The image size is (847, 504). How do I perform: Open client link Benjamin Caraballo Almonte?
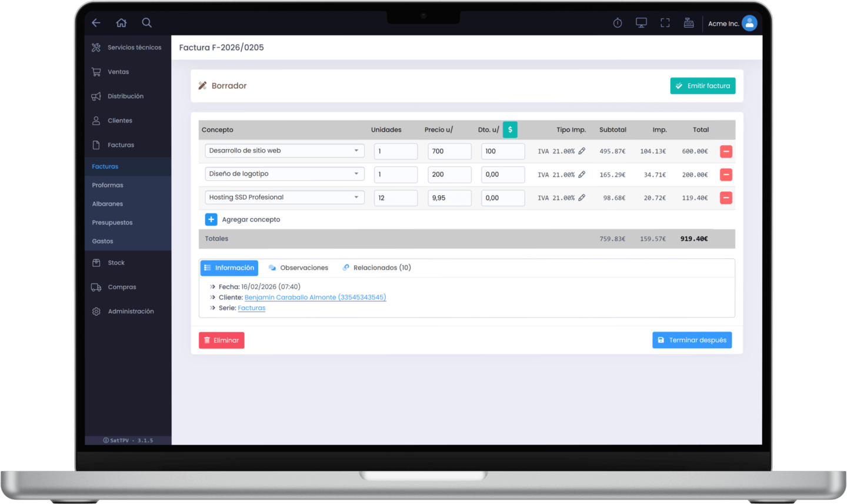315,298
